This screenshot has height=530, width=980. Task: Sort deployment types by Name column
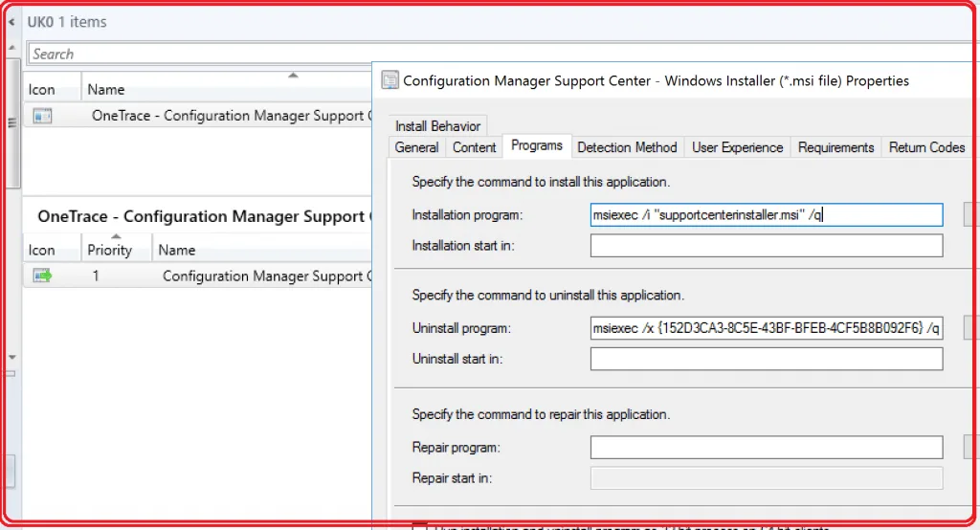tap(262, 250)
